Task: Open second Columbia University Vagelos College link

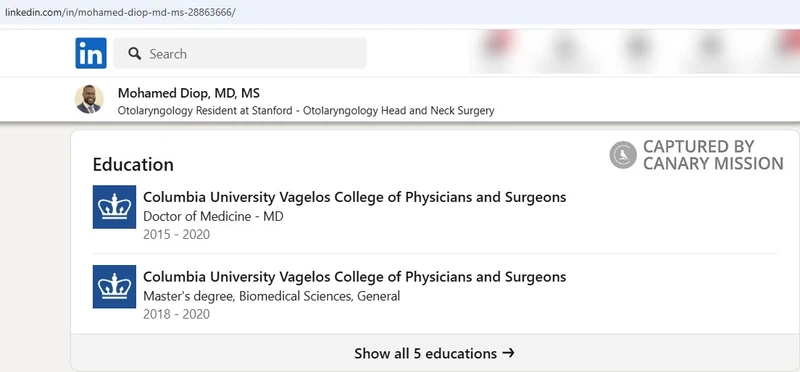Action: coord(355,277)
